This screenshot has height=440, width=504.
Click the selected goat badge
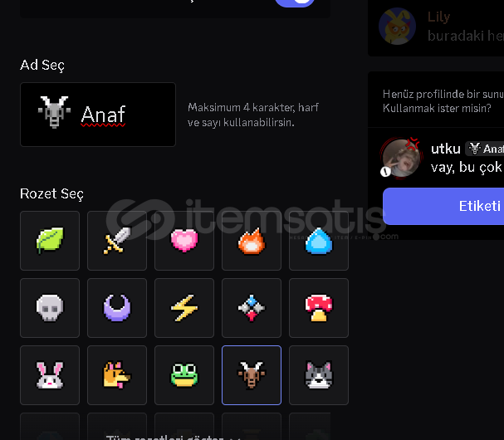[x=252, y=375]
